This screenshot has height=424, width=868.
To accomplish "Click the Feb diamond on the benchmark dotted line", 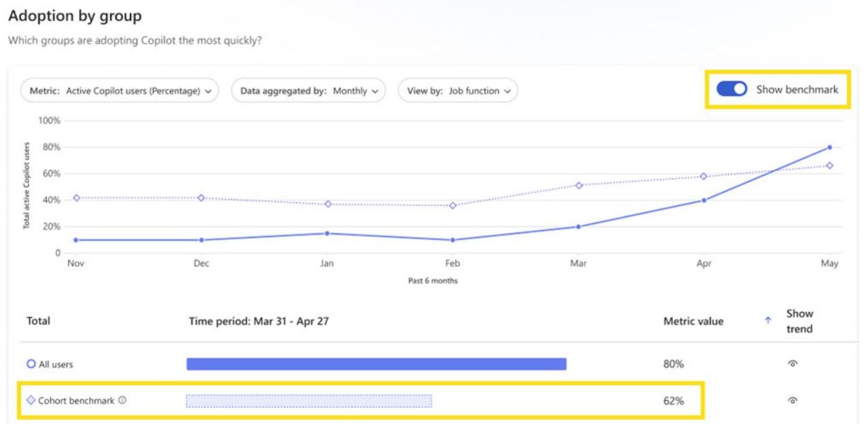I will click(452, 204).
